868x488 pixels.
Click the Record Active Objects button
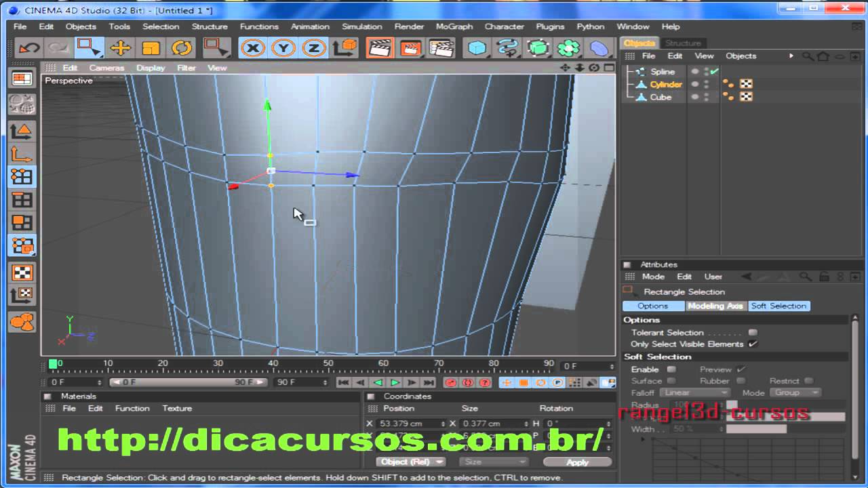click(x=450, y=382)
